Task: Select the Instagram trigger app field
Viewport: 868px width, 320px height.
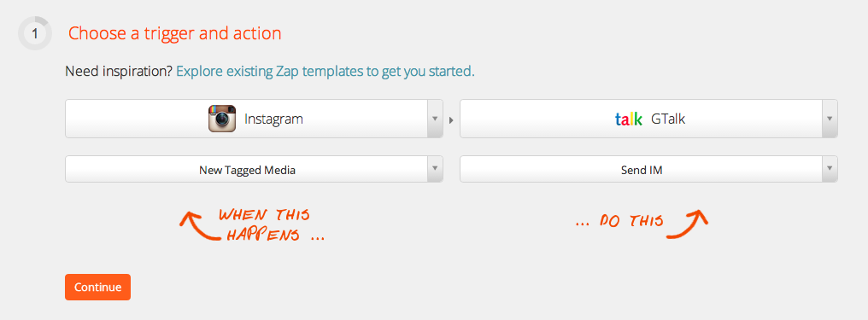Action: coord(254,119)
